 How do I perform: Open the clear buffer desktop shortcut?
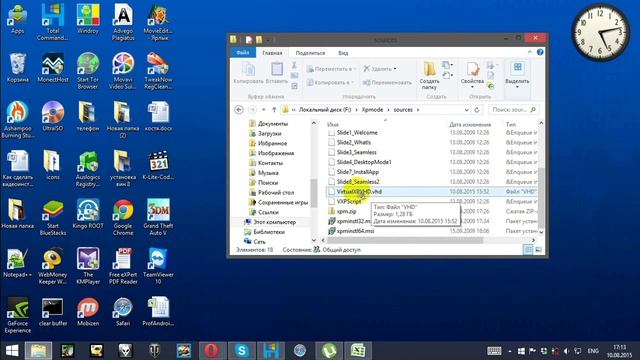point(53,311)
